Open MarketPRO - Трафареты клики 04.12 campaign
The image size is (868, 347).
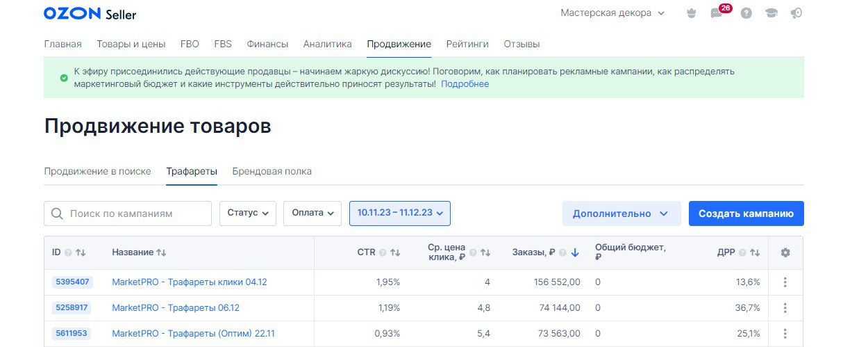coord(190,282)
